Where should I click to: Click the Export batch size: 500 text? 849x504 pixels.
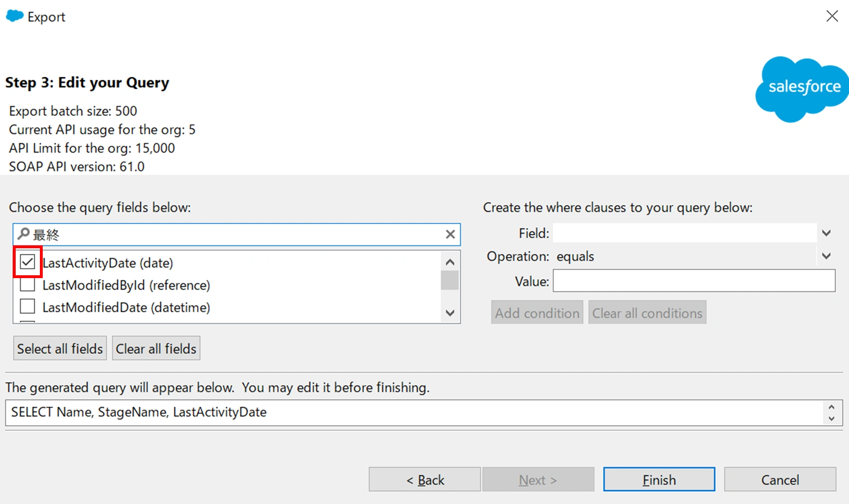[73, 111]
